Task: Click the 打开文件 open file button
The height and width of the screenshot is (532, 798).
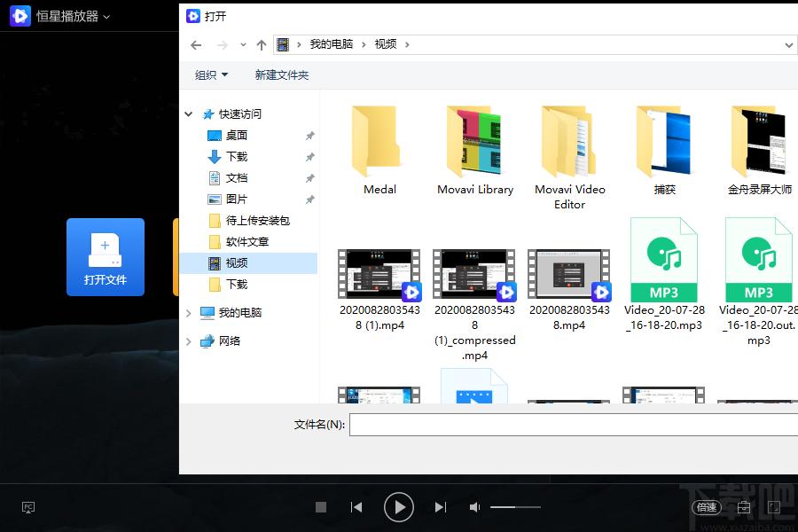Action: pyautogui.click(x=106, y=257)
